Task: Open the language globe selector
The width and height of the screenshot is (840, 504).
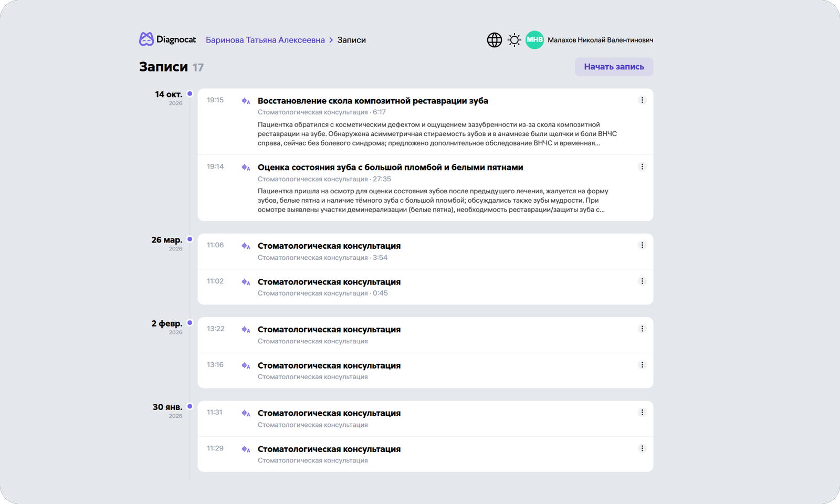Action: tap(495, 40)
